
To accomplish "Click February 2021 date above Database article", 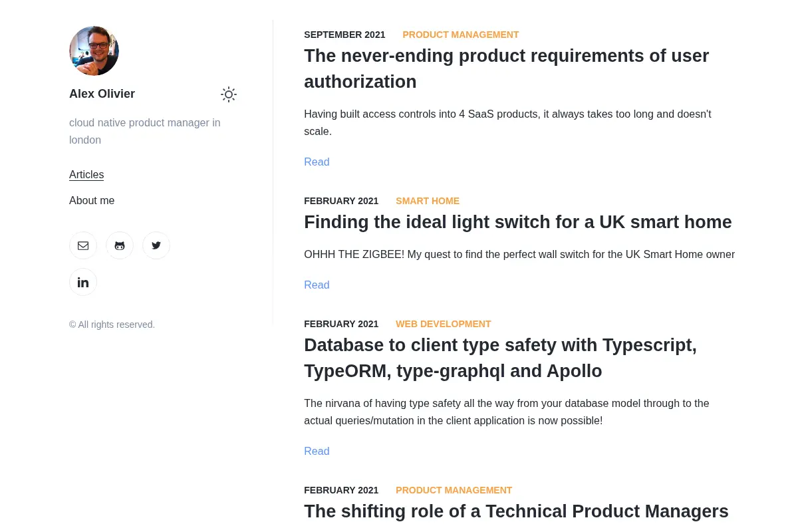I will pyautogui.click(x=341, y=324).
